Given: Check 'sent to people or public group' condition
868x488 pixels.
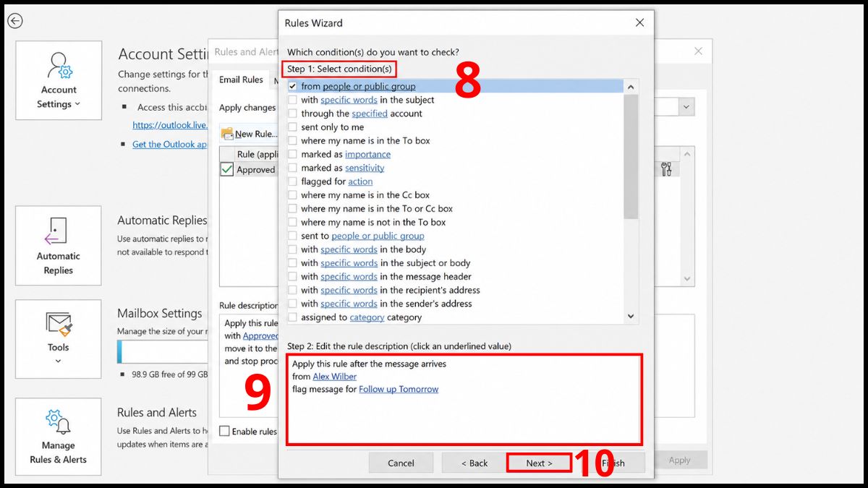Looking at the screenshot, I should point(292,236).
